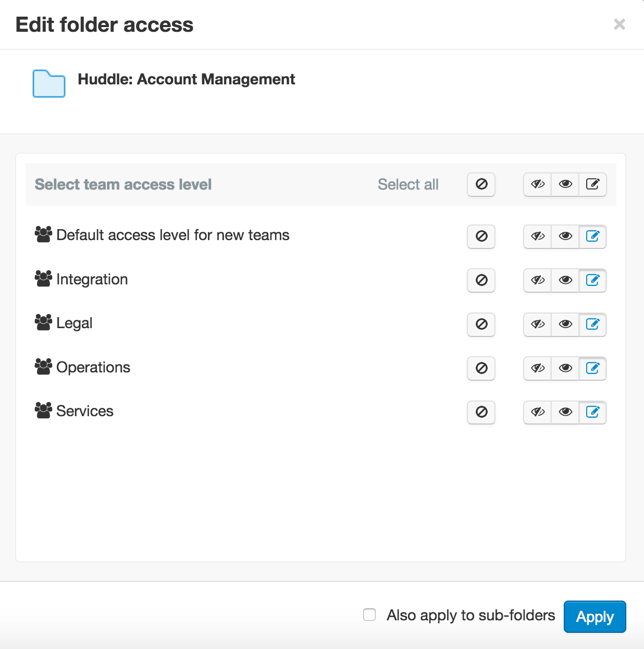Set Operations team to hidden view access
This screenshot has height=649, width=644.
click(537, 368)
